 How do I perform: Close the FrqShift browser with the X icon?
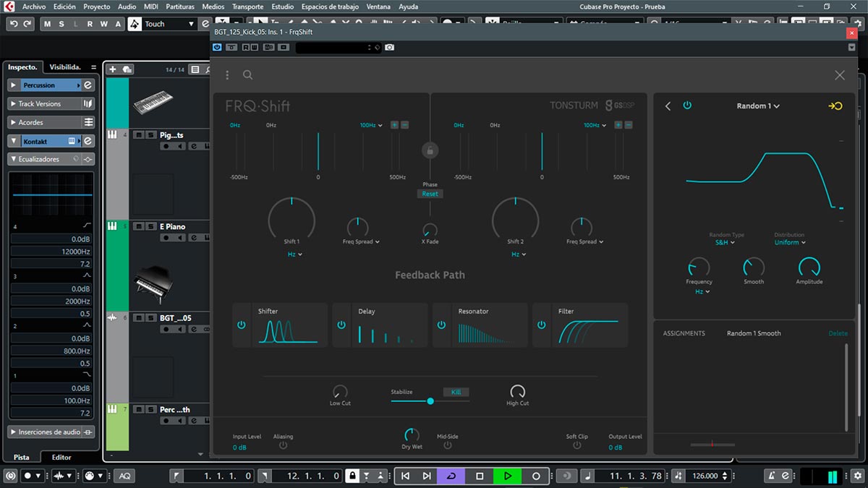[840, 75]
